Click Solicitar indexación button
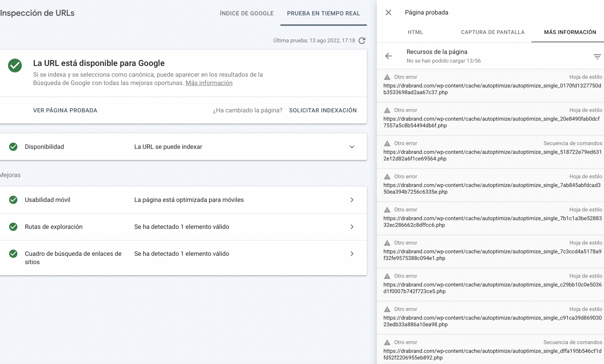 (x=323, y=110)
